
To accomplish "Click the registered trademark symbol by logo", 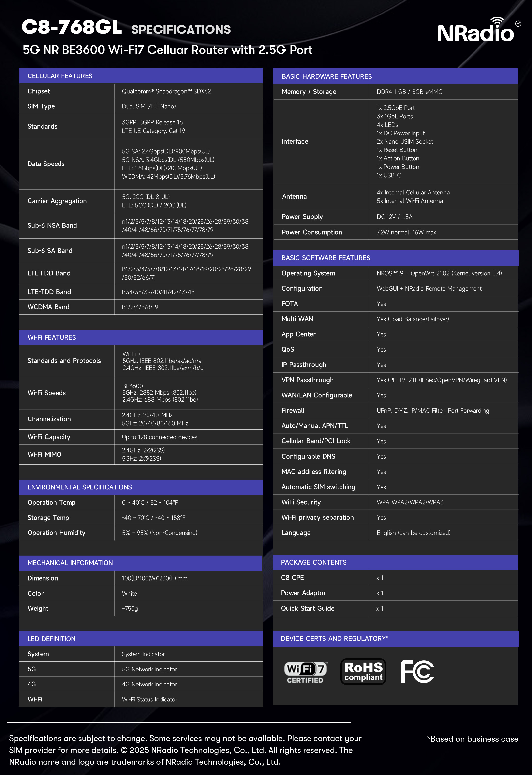I will click(x=518, y=24).
